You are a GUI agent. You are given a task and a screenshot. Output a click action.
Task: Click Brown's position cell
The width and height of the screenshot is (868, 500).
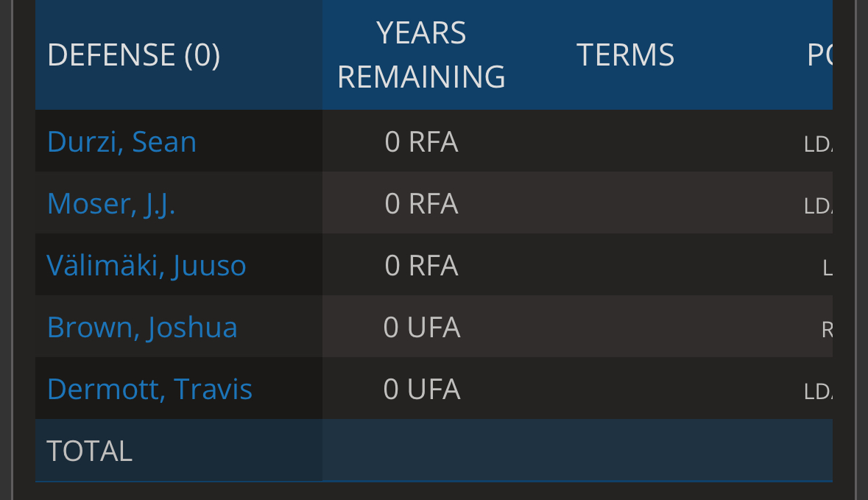pos(827,330)
